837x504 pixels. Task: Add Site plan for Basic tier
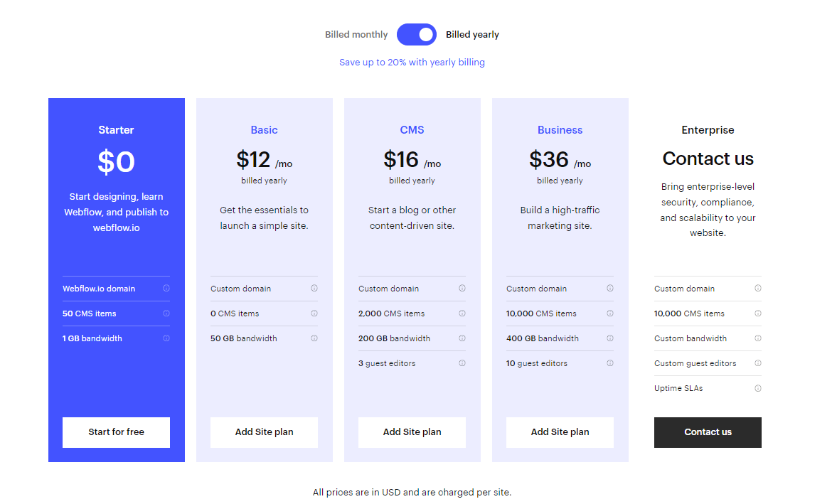coord(264,432)
